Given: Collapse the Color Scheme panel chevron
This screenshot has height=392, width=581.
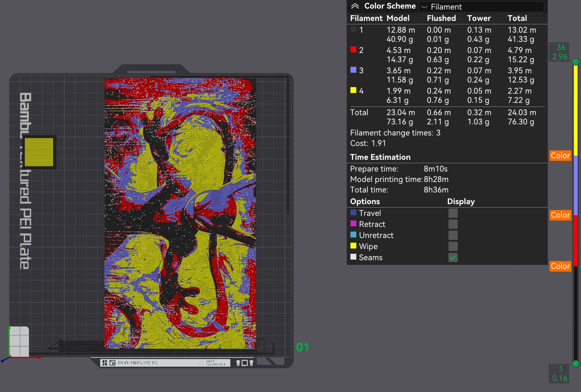Looking at the screenshot, I should pos(355,6).
